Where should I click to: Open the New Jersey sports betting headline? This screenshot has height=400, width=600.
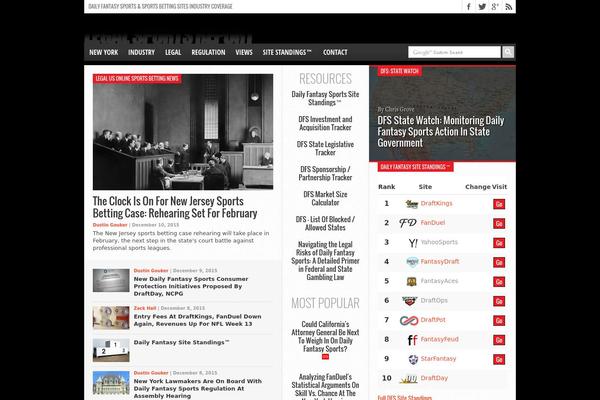[x=175, y=207]
